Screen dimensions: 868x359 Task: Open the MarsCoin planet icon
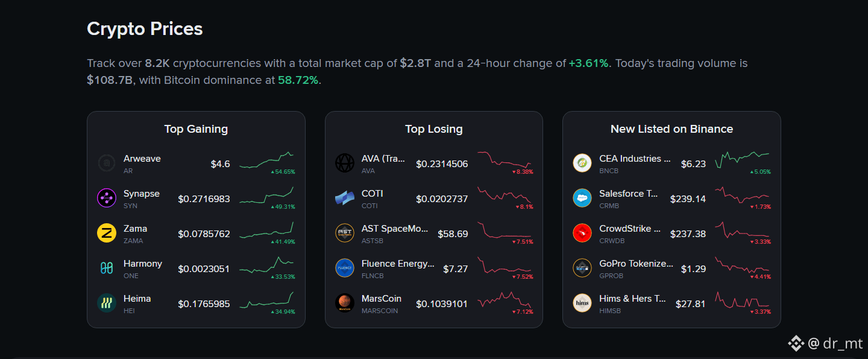(x=345, y=303)
